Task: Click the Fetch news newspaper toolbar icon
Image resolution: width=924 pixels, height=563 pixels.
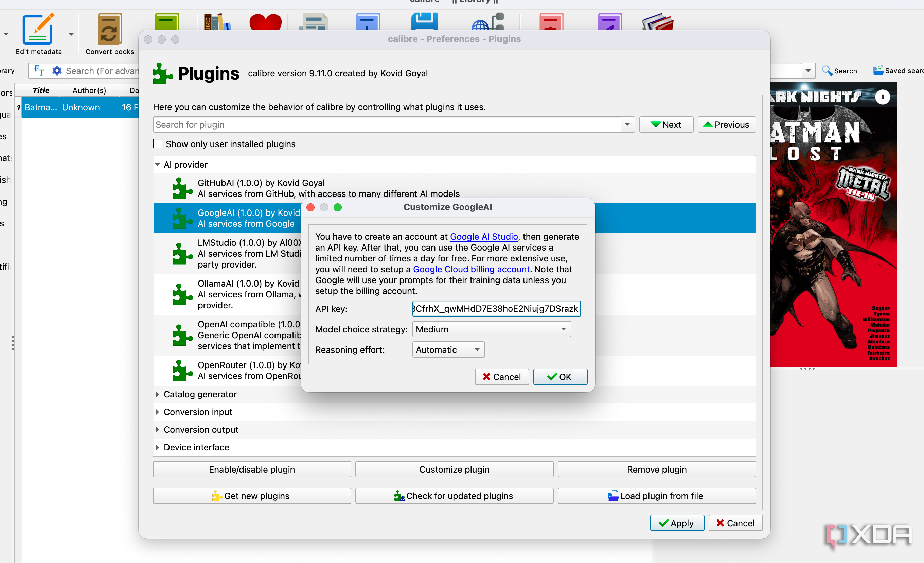Action: (314, 21)
